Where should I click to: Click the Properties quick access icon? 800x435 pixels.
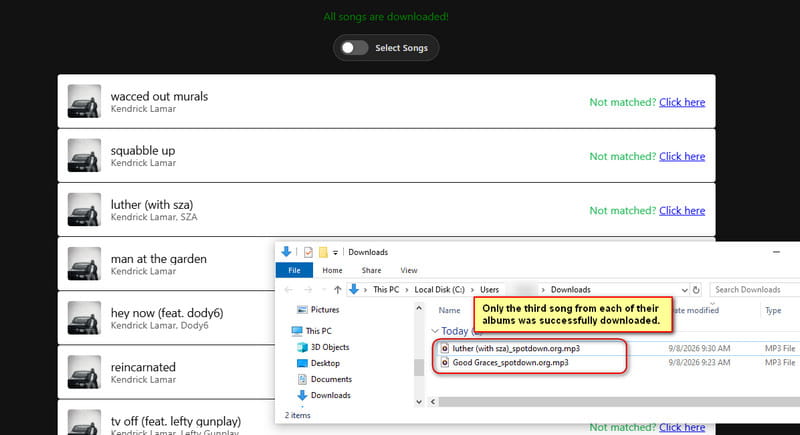click(x=308, y=252)
